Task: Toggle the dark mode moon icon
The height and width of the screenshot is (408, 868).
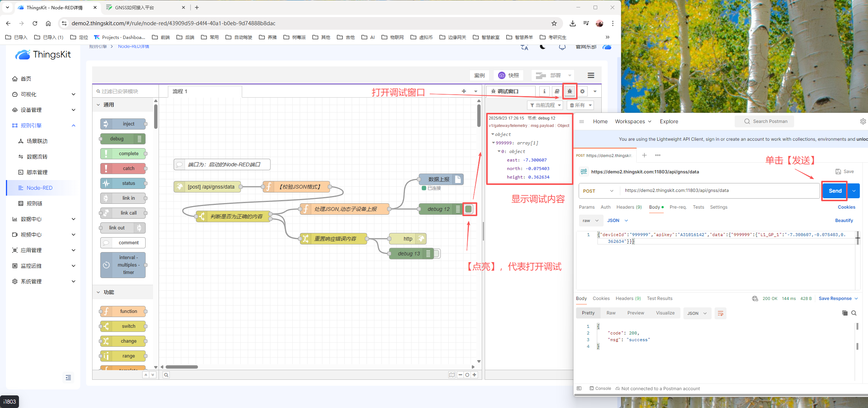Action: pos(543,47)
